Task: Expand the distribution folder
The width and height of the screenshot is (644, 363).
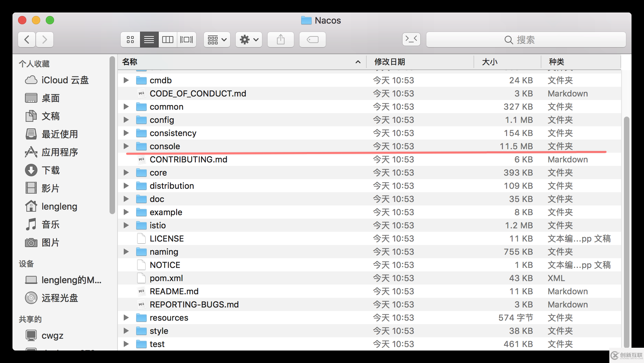Action: coord(126,186)
